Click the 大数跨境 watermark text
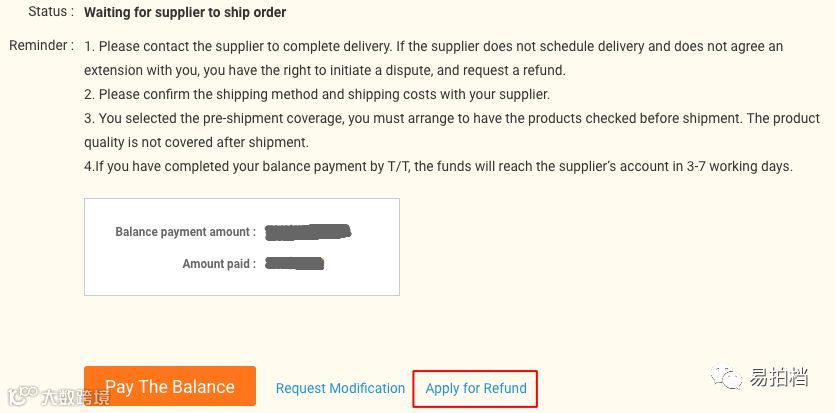 tap(75, 398)
